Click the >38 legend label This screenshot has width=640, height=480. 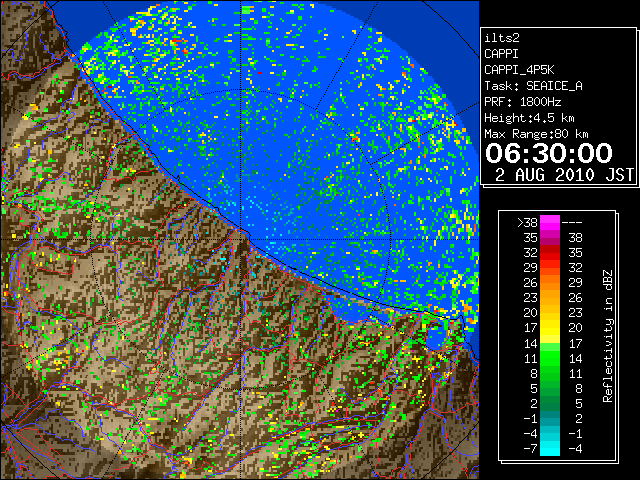pos(527,223)
